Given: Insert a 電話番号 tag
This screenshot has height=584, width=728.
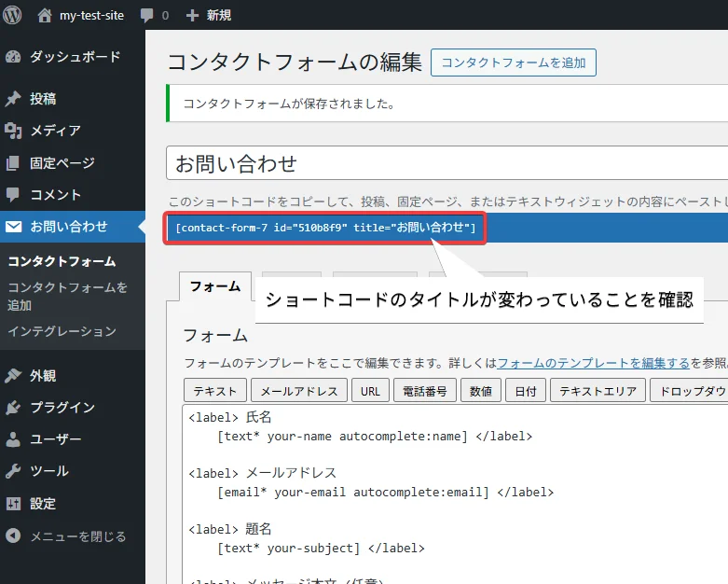Looking at the screenshot, I should click(x=425, y=391).
